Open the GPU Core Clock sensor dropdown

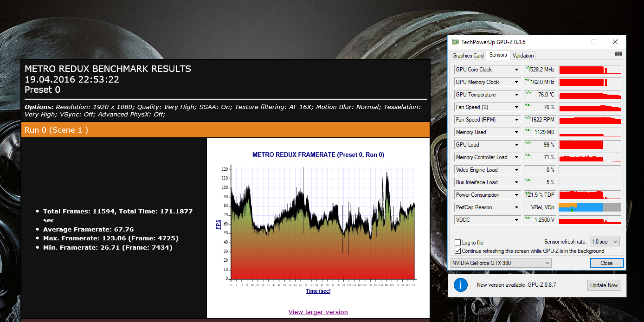pyautogui.click(x=517, y=70)
